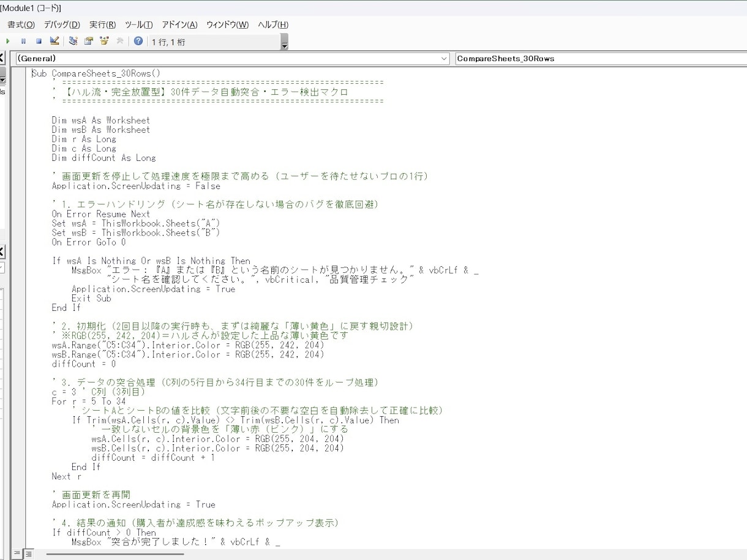This screenshot has height=560, width=747.
Task: Click the 'Set wsB = ThisWorkbook.Sheets' line
Action: coord(136,233)
